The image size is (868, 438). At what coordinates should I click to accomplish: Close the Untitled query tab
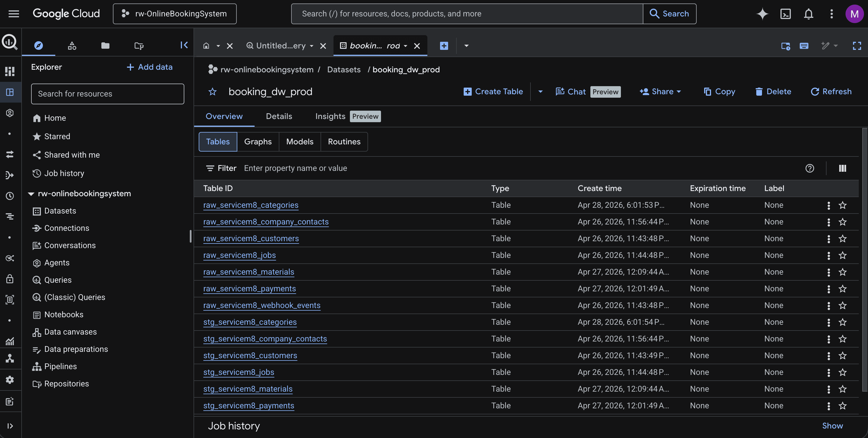[323, 46]
